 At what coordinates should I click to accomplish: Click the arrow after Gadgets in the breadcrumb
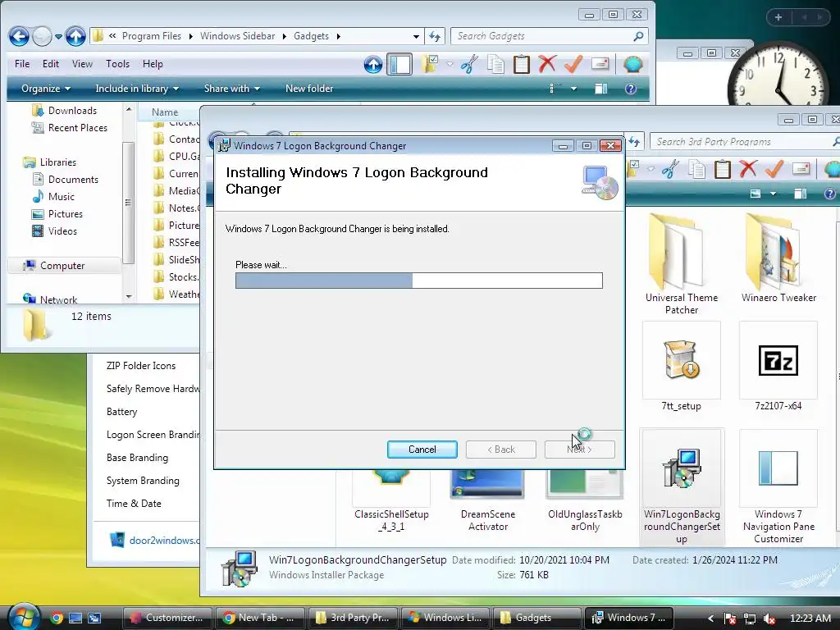click(338, 36)
